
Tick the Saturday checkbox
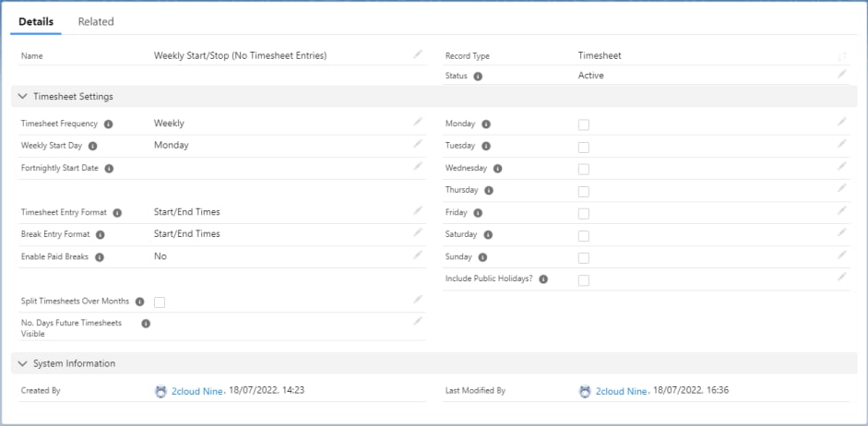click(584, 236)
